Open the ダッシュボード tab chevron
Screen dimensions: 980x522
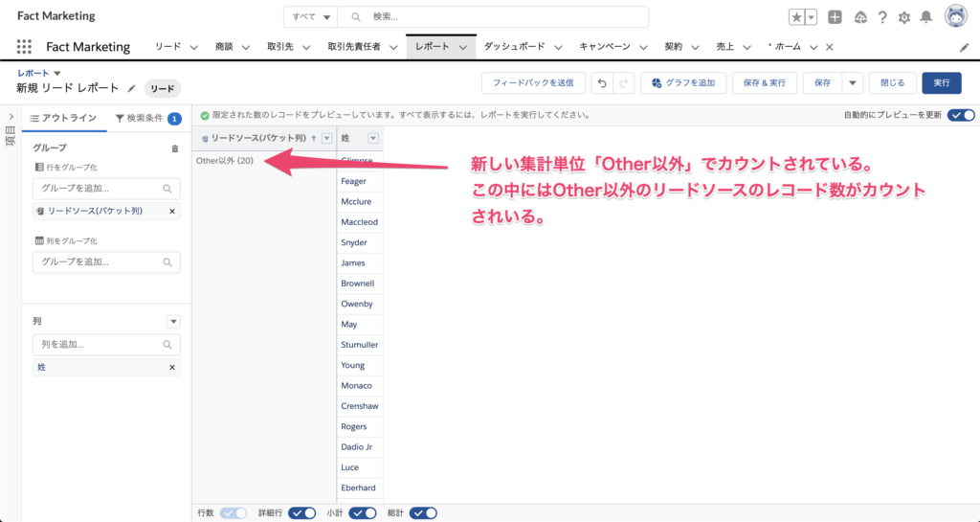558,47
